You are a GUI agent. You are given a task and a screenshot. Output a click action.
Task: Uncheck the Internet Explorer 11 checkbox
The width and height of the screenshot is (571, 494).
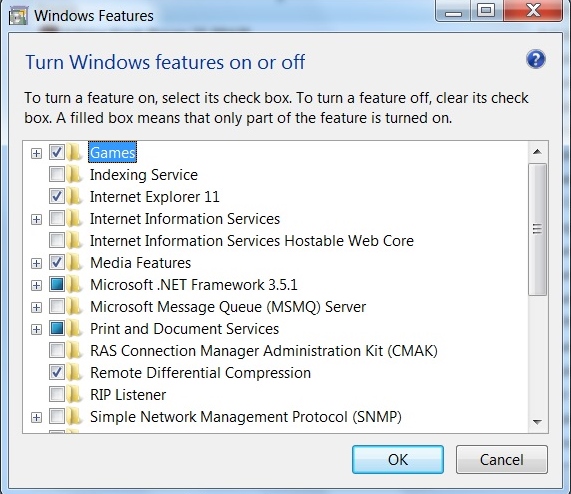coord(57,197)
